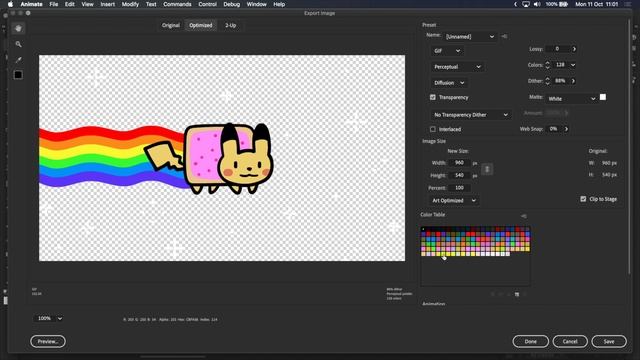Click the black eyedropper color swatch
The width and height of the screenshot is (640, 360).
[x=18, y=75]
